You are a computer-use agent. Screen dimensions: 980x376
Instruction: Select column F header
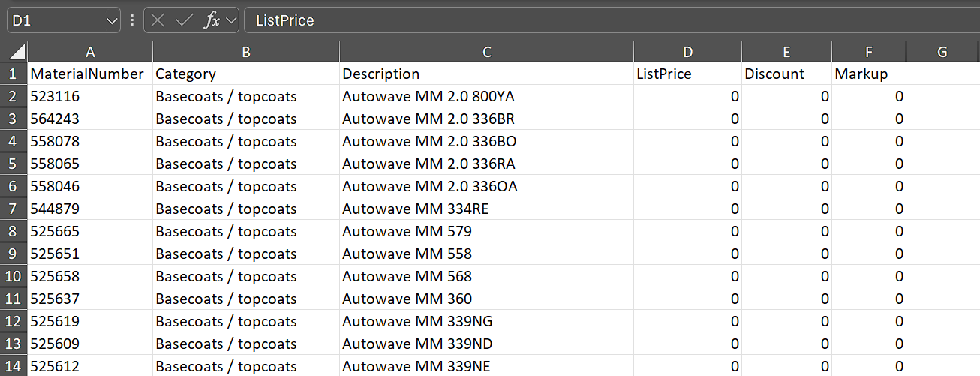pyautogui.click(x=869, y=52)
